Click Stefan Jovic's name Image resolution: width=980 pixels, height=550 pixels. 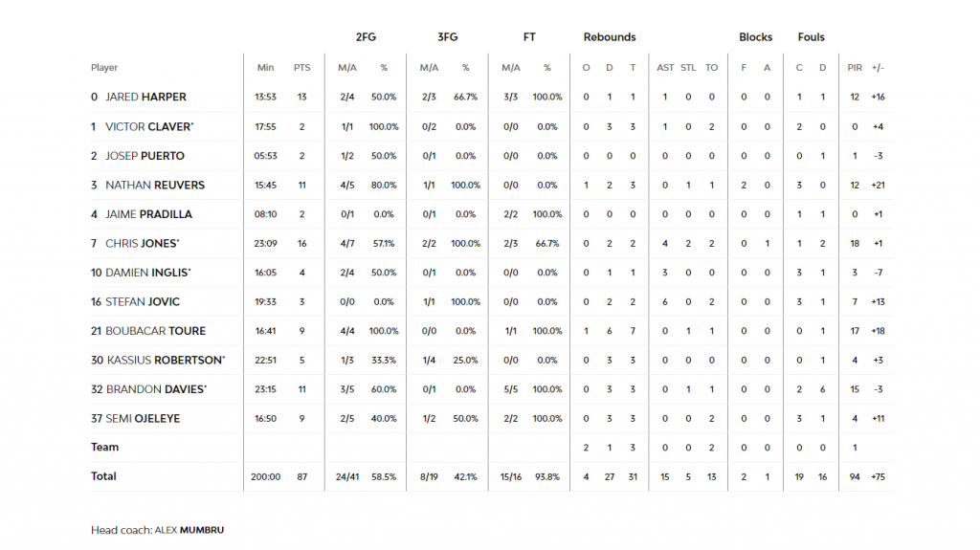pos(143,302)
